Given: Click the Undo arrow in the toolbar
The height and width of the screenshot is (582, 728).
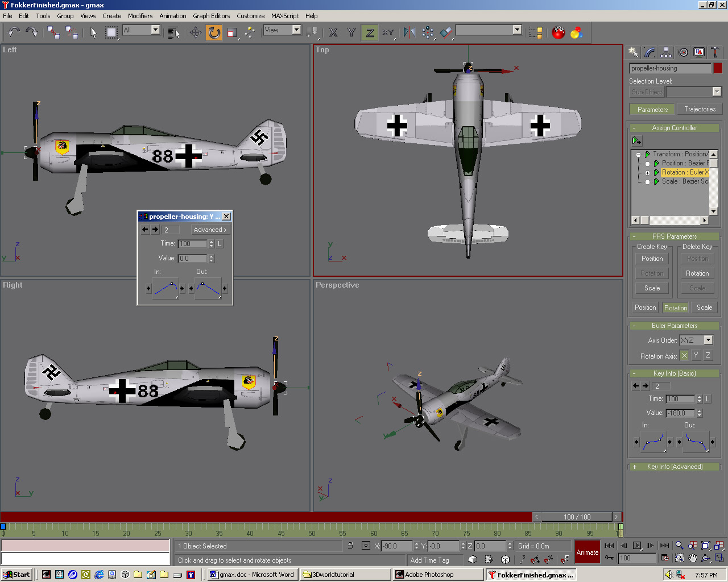Looking at the screenshot, I should point(14,32).
